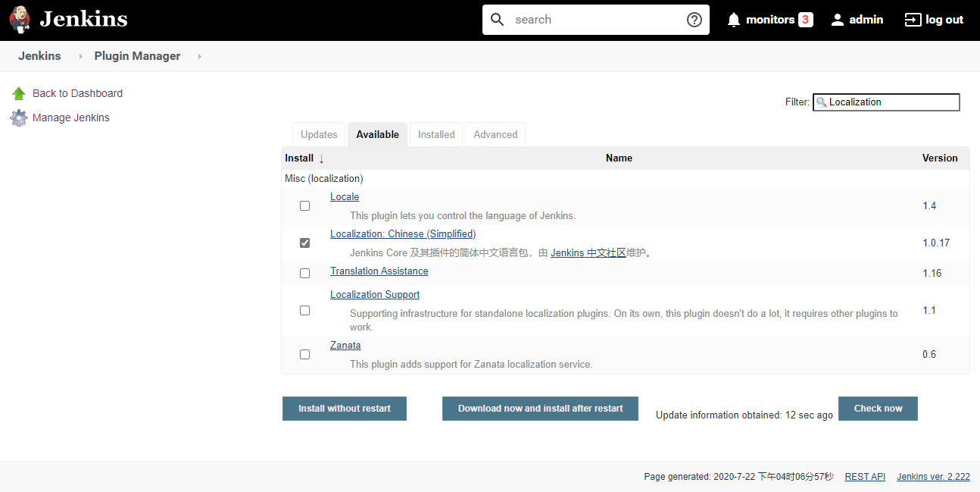Click the log out link text
This screenshot has width=980, height=492.
click(x=944, y=20)
